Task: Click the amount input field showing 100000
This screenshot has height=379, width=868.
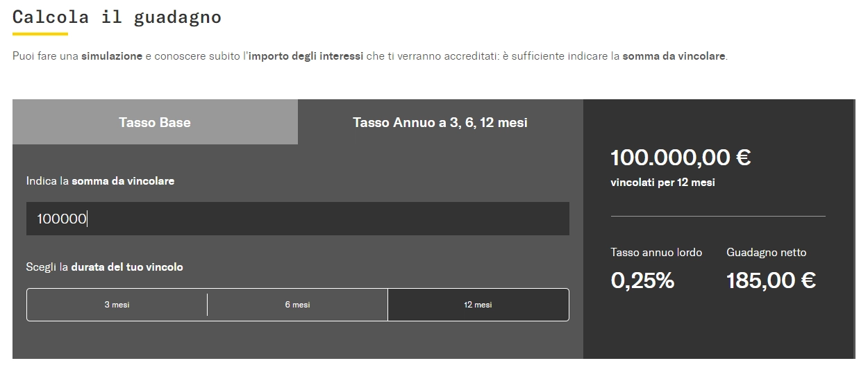Action: tap(297, 219)
